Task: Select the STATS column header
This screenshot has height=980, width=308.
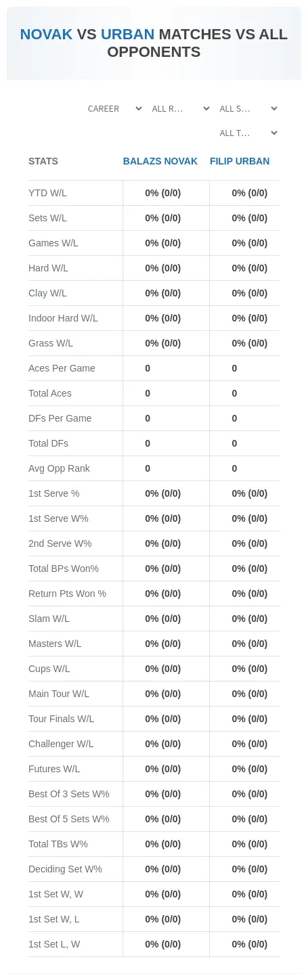Action: pyautogui.click(x=43, y=161)
